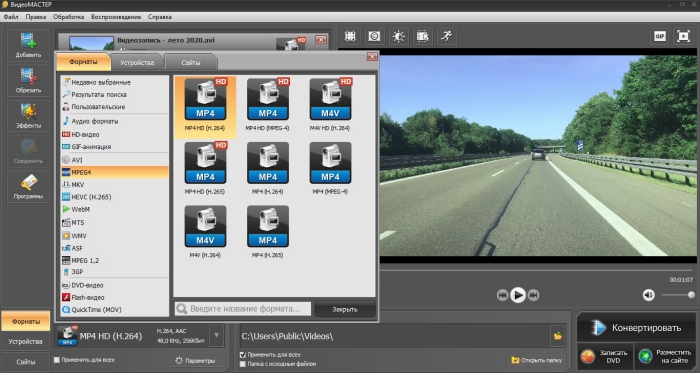Open the Программы sidebar icon
This screenshot has width=700, height=373.
(x=28, y=186)
